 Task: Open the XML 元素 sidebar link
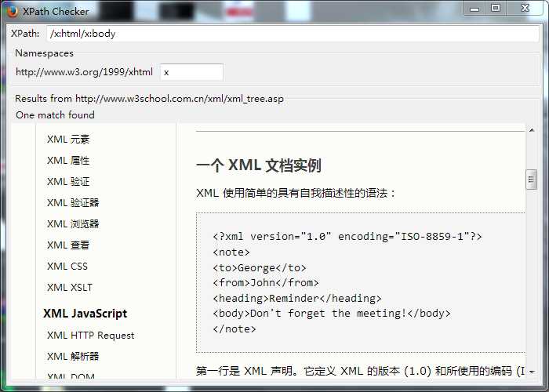pos(68,140)
